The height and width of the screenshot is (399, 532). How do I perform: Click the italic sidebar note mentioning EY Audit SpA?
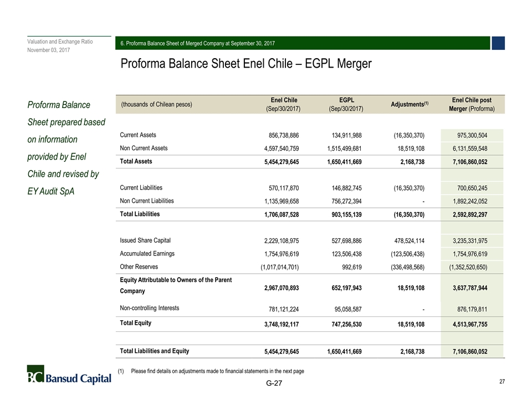pyautogui.click(x=66, y=148)
